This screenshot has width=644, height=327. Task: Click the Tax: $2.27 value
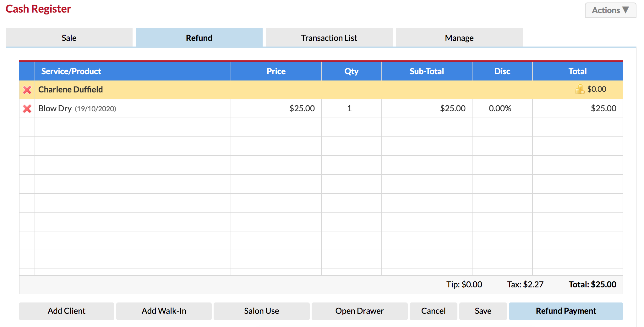[x=525, y=285]
